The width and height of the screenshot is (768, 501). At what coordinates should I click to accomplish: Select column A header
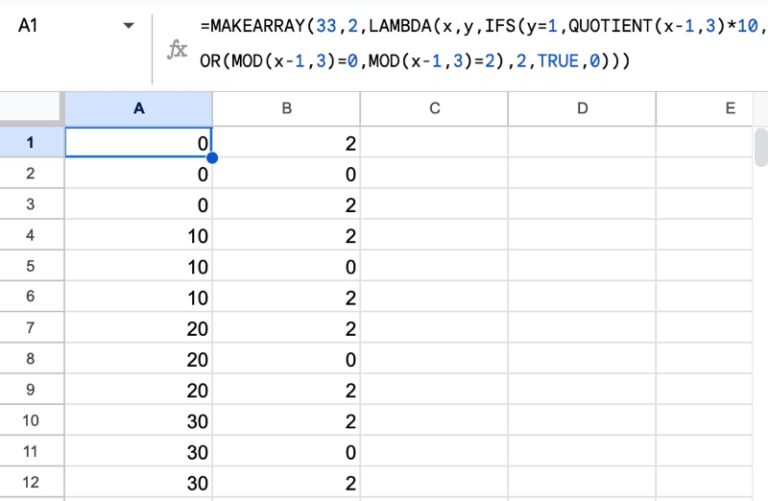pyautogui.click(x=139, y=108)
